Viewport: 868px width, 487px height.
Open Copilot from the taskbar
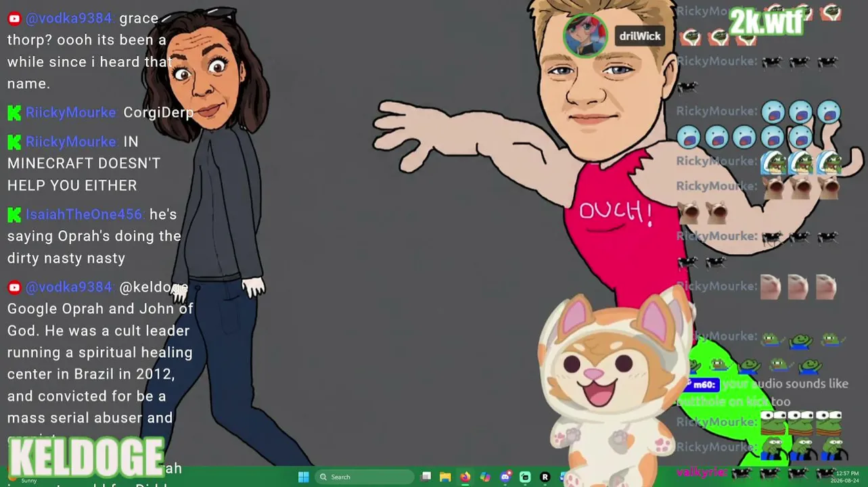[485, 477]
